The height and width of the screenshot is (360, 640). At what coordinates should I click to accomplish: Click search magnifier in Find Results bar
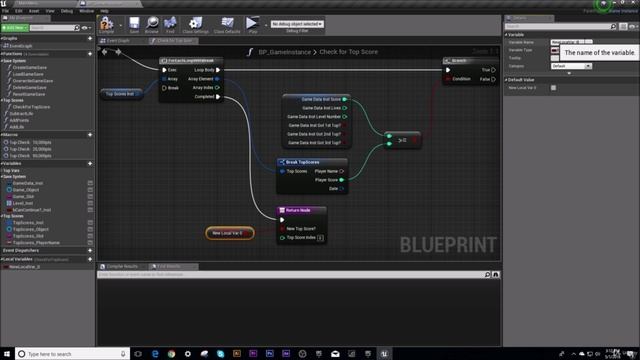point(487,275)
